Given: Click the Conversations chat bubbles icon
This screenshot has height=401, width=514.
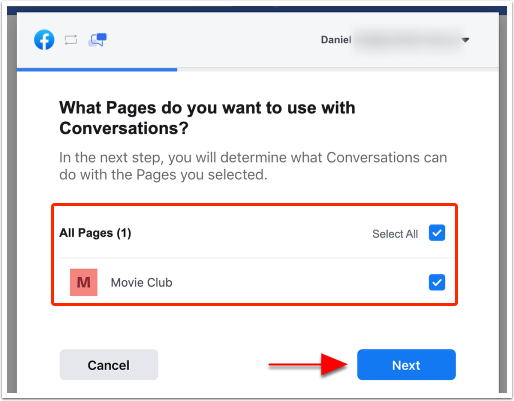Looking at the screenshot, I should tap(97, 40).
